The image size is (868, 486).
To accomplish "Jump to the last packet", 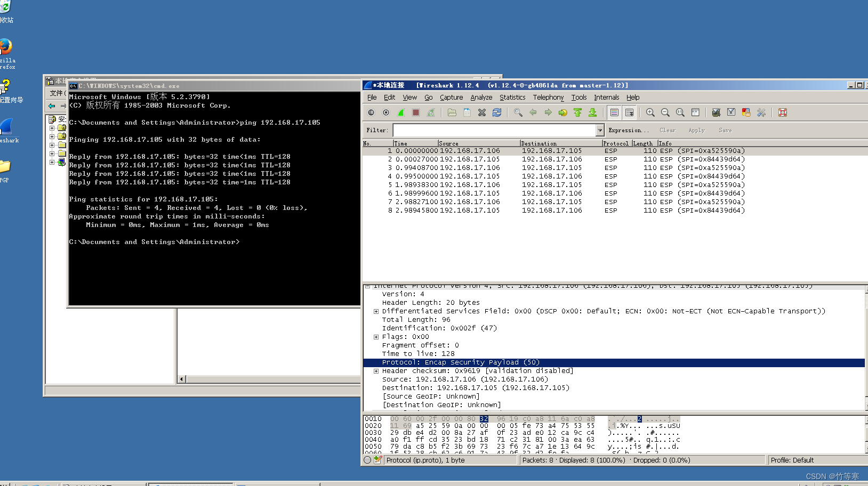I will pos(593,112).
